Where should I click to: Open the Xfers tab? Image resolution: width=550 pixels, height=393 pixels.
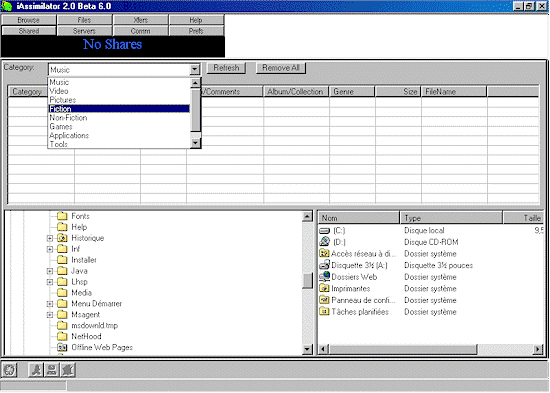click(141, 20)
